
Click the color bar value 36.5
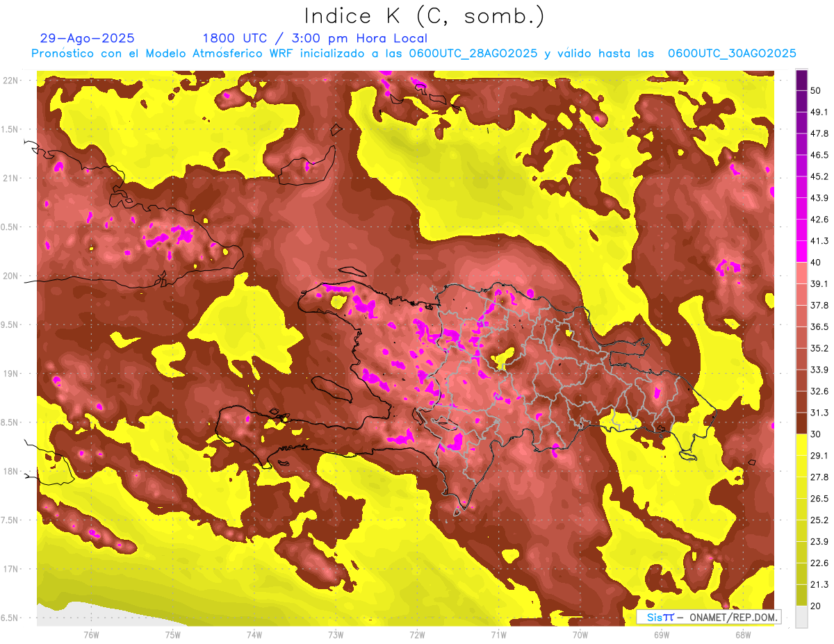click(819, 327)
